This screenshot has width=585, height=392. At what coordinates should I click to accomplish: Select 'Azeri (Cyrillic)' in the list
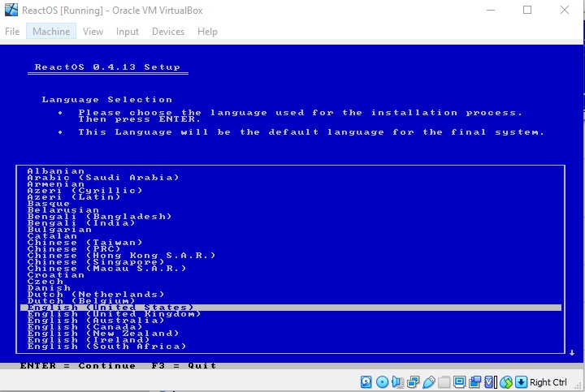pyautogui.click(x=291, y=191)
